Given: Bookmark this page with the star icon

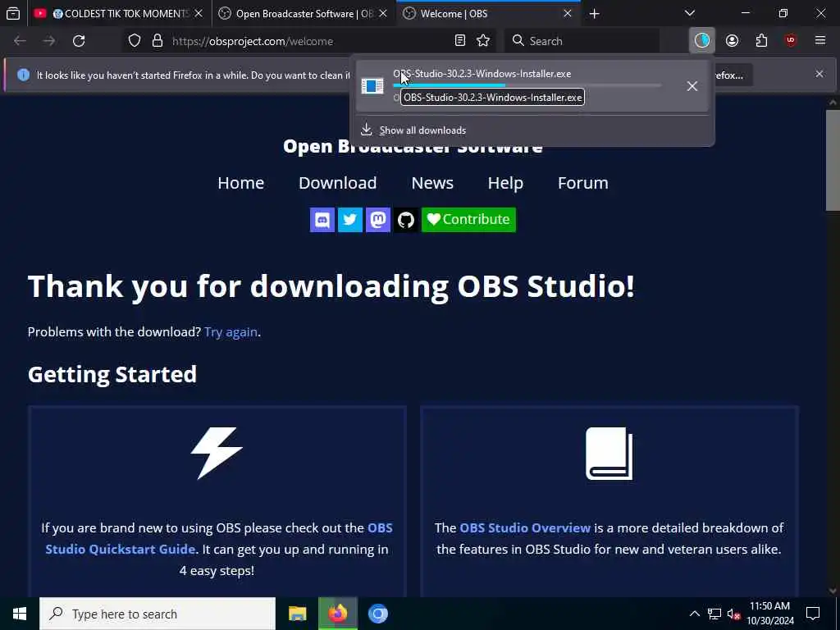Looking at the screenshot, I should click(483, 41).
